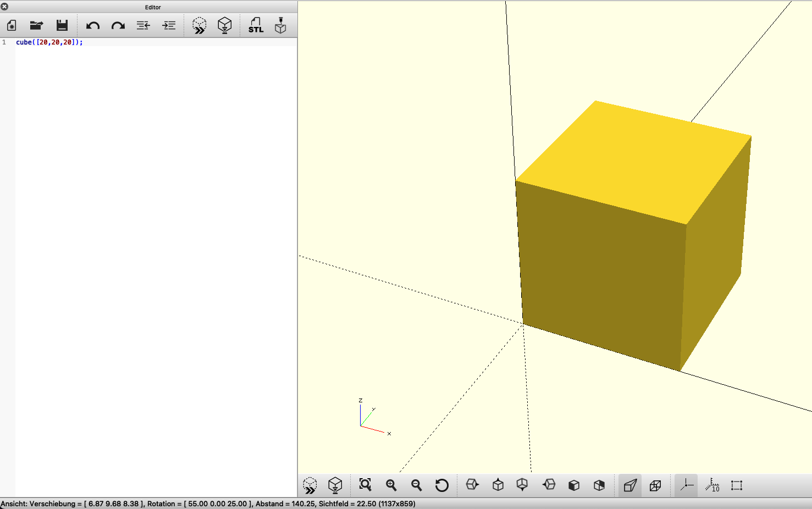View all with the zoom-fit icon
The height and width of the screenshot is (509, 812).
tap(366, 485)
